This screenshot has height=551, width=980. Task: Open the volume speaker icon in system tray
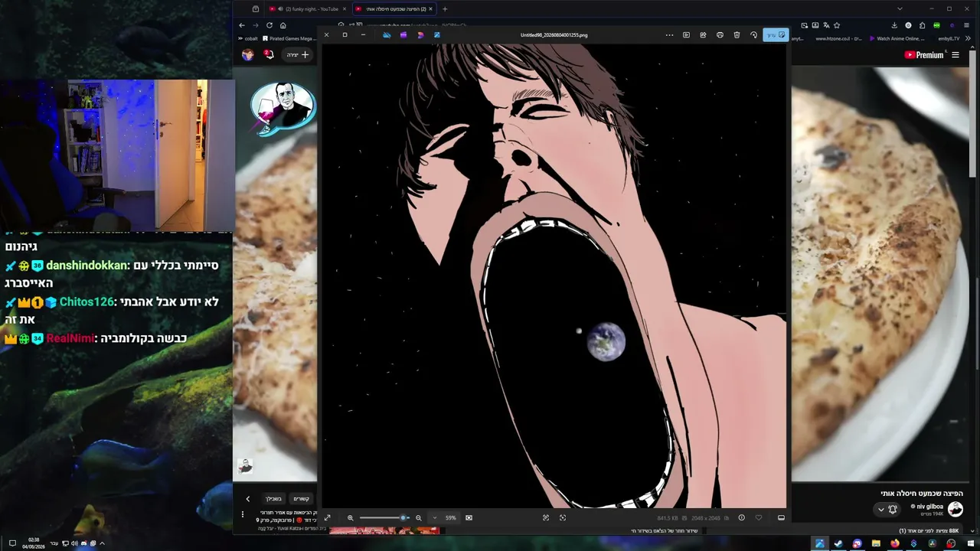(74, 543)
